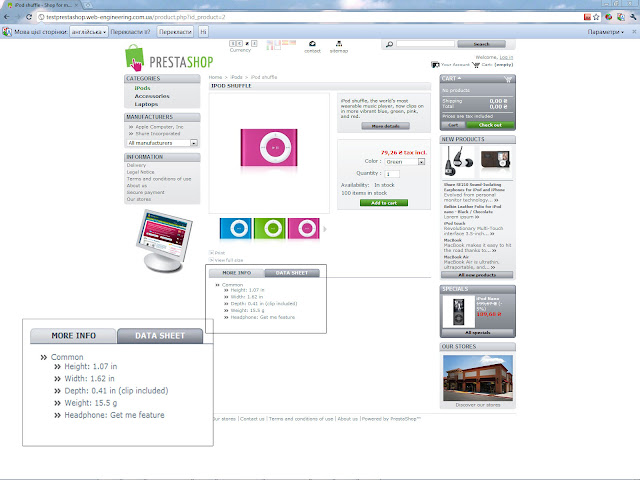The width and height of the screenshot is (640, 480).
Task: Click the iPods breadcrumb link
Action: click(x=236, y=77)
